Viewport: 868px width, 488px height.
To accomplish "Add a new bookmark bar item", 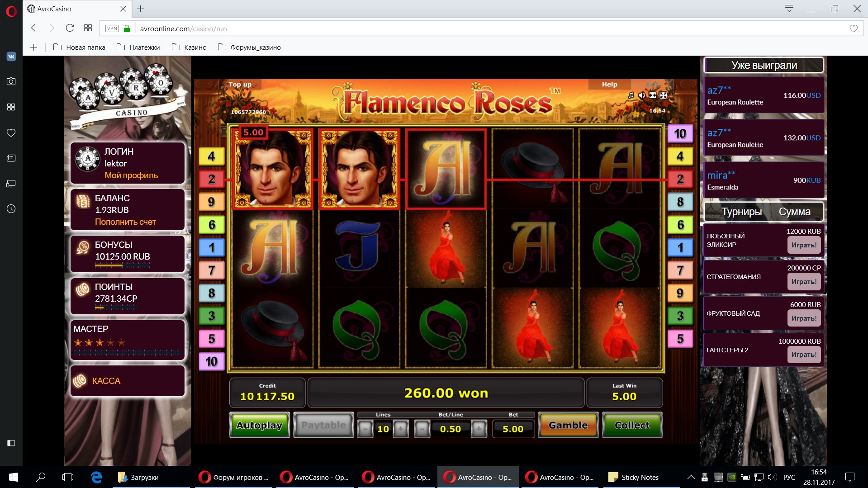I will [34, 47].
